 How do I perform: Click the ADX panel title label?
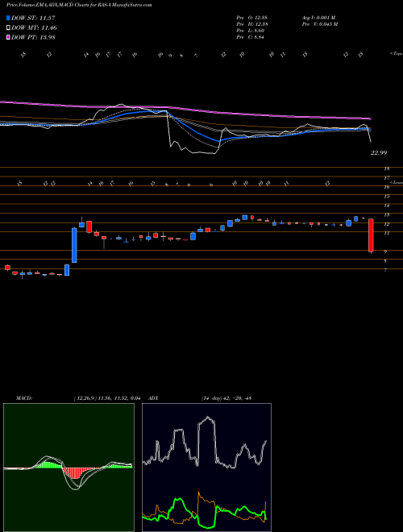(x=153, y=398)
